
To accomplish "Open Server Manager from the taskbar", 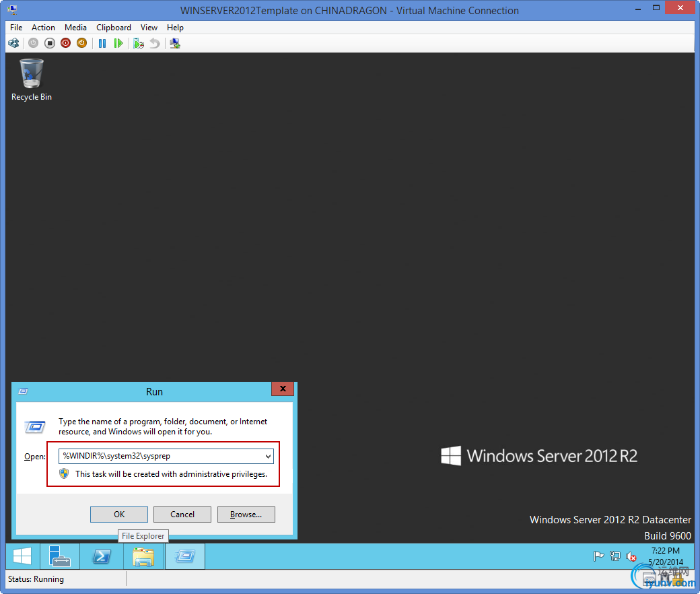I will tap(59, 556).
